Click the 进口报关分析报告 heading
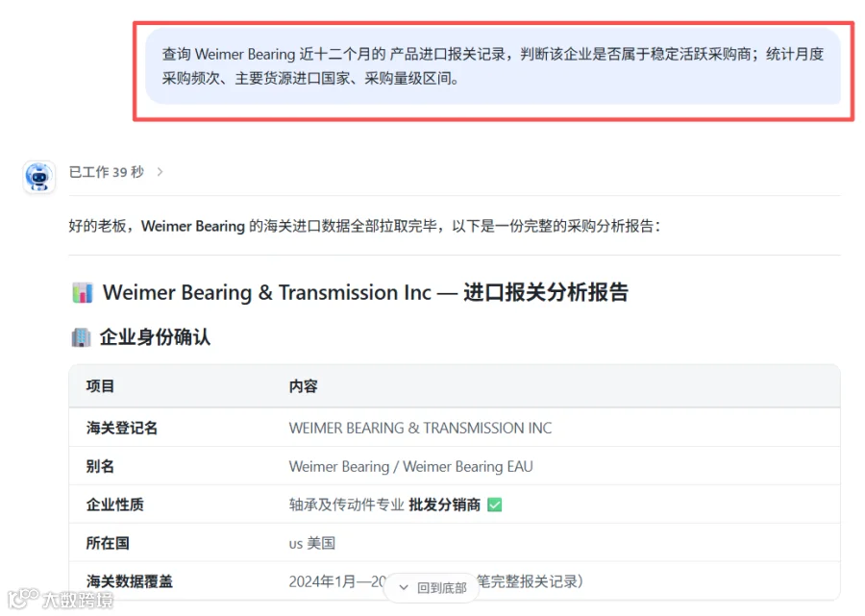Screen dimensions: 865x616 pos(546,292)
